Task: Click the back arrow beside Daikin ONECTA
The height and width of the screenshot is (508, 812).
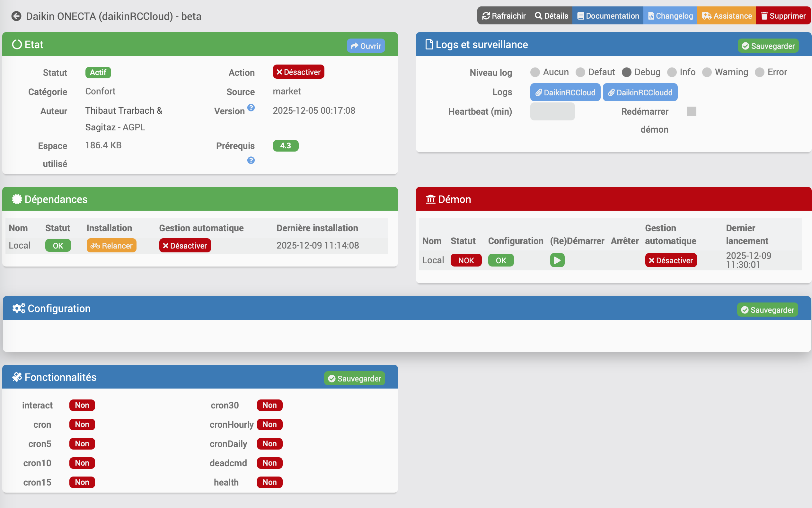Action: (x=16, y=16)
